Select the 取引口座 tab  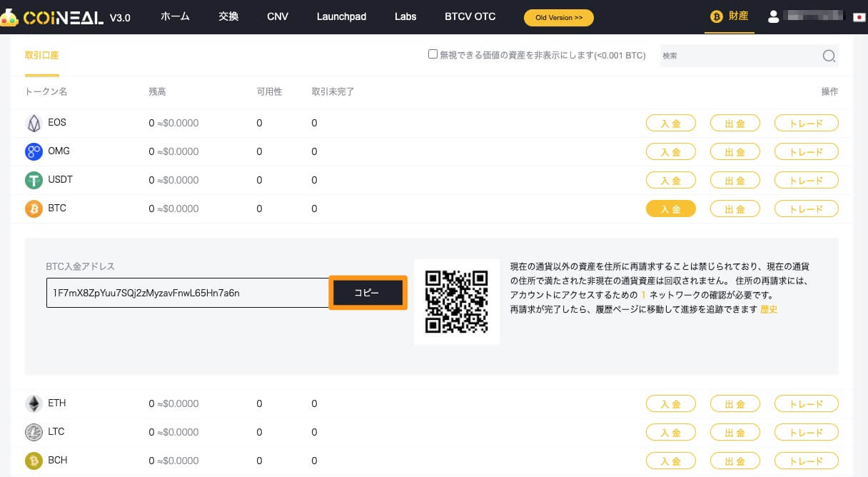coord(42,55)
